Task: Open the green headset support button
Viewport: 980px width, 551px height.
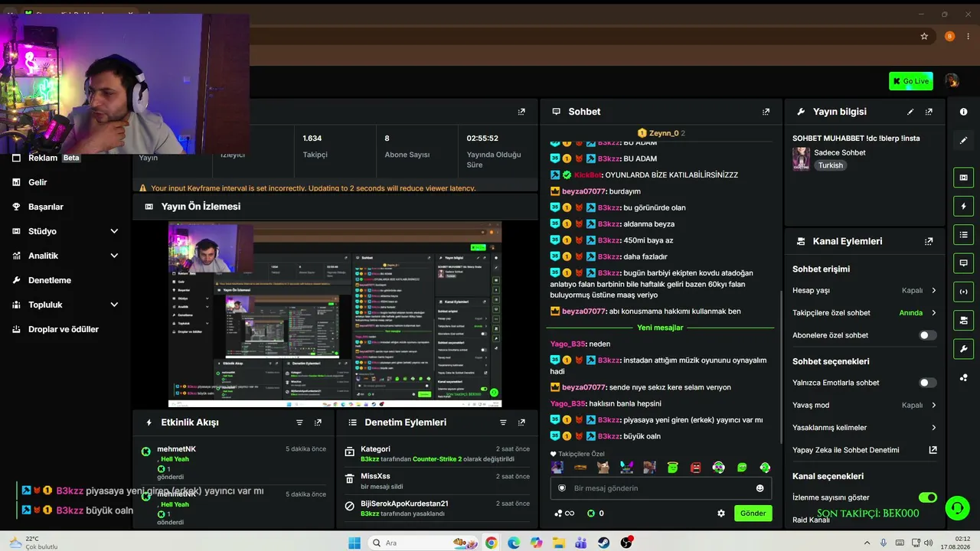Action: pyautogui.click(x=956, y=508)
